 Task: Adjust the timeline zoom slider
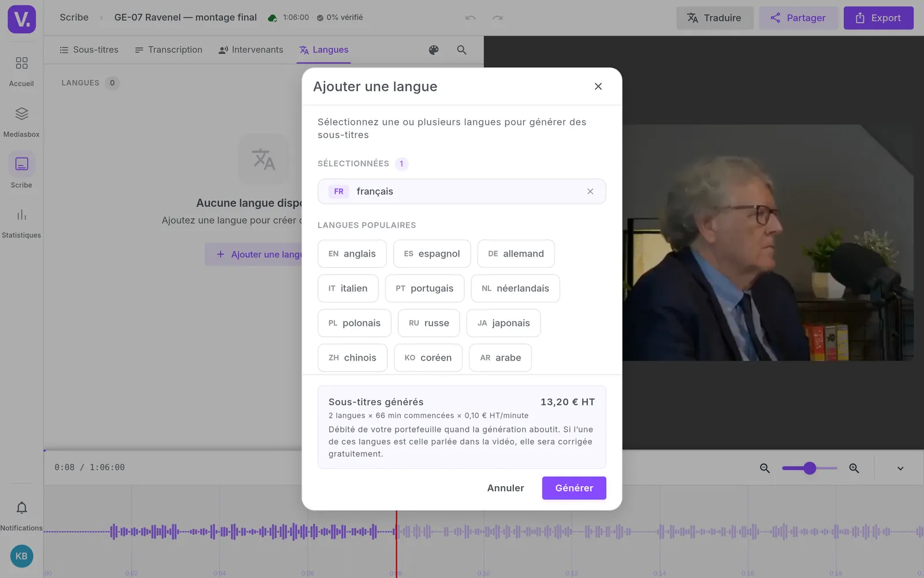[x=810, y=468]
